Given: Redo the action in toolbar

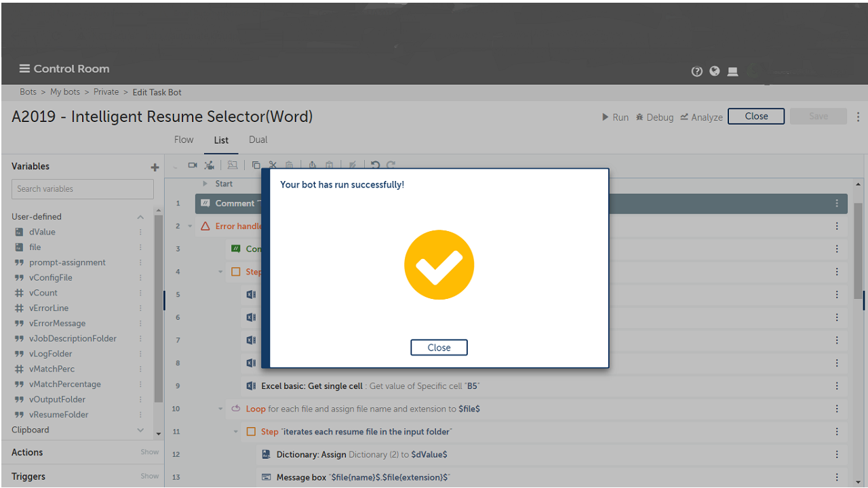Looking at the screenshot, I should (x=391, y=165).
